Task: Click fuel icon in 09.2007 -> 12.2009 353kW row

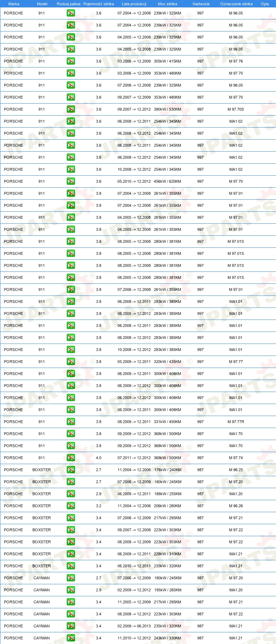Action: (71, 97)
